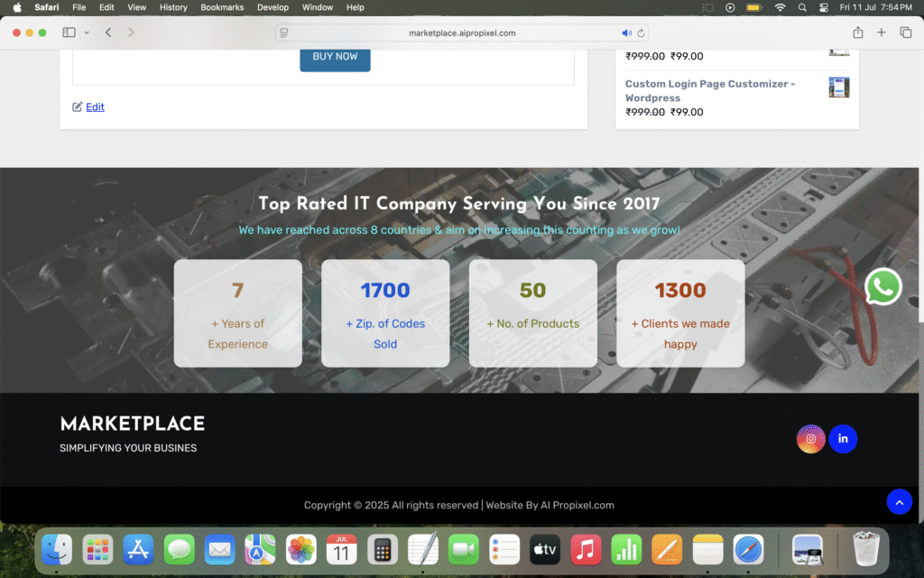
Task: Mute tab audio via the speaker icon
Action: (x=626, y=32)
